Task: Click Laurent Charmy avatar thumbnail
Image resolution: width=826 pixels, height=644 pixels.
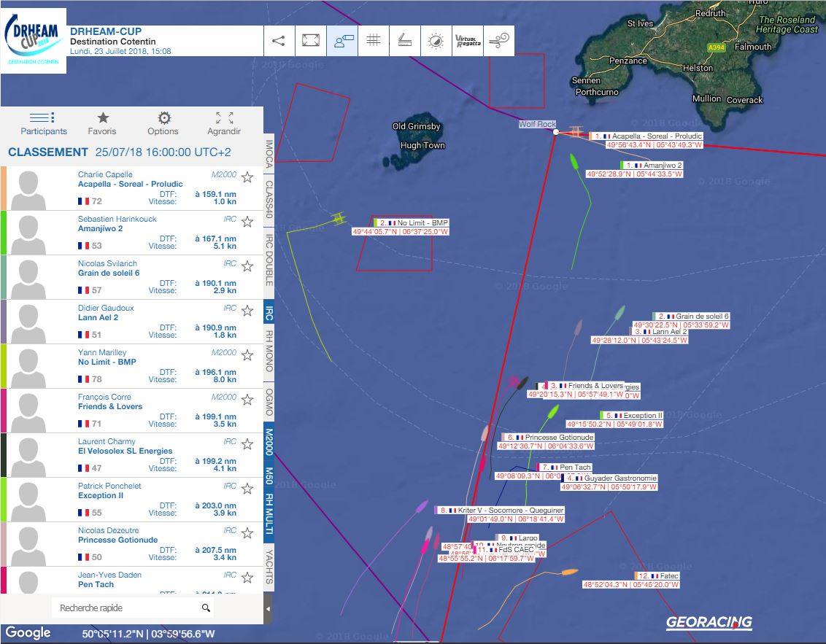Action: click(x=28, y=457)
